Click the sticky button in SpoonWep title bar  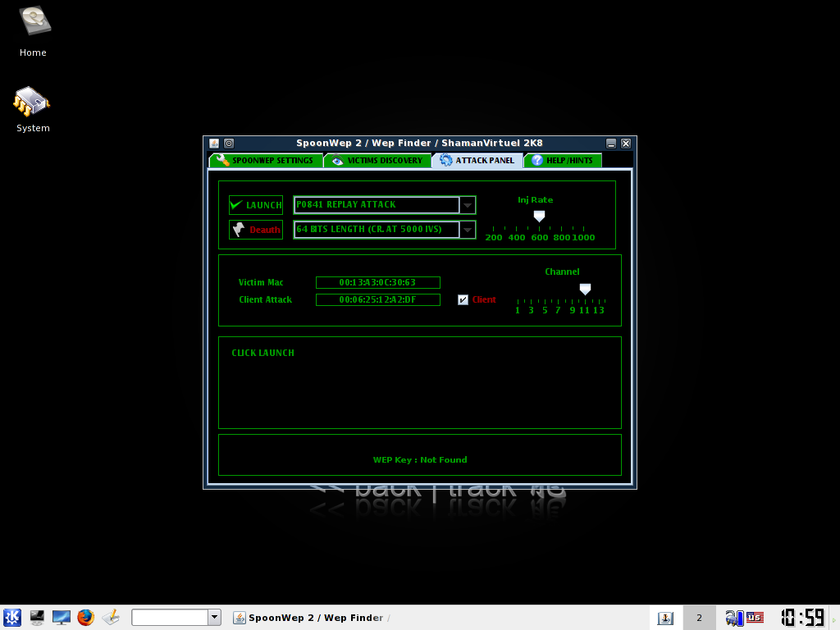[229, 144]
